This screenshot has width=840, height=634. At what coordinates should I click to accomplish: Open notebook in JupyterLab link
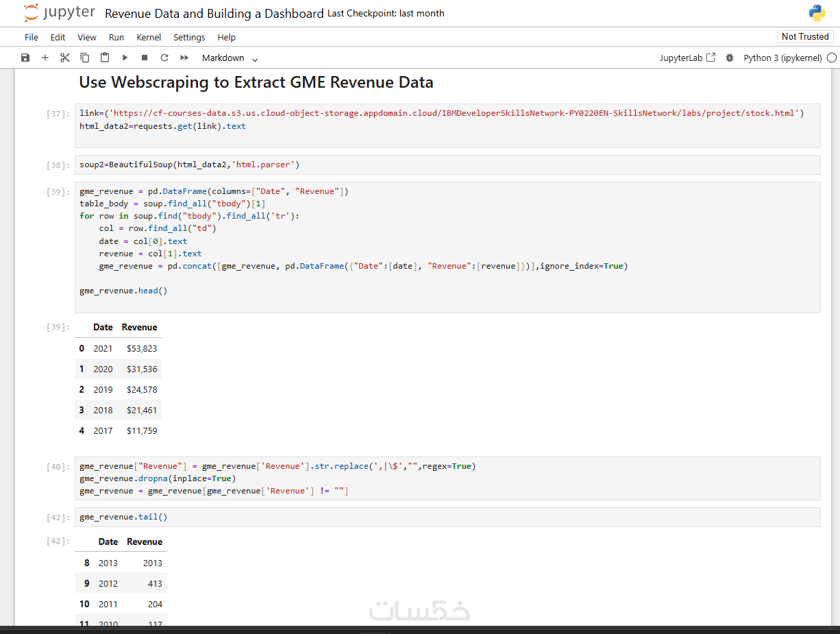[687, 58]
